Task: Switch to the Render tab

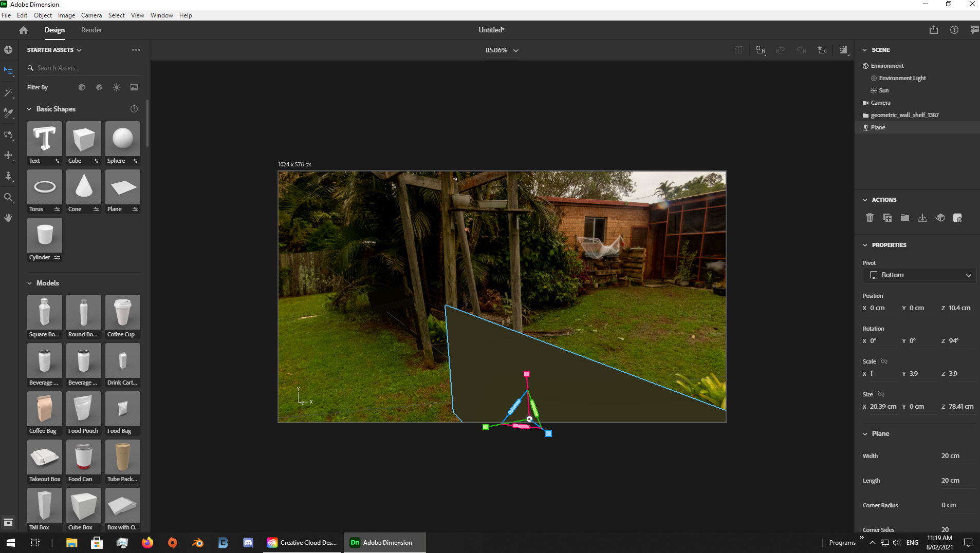Action: 91,30
